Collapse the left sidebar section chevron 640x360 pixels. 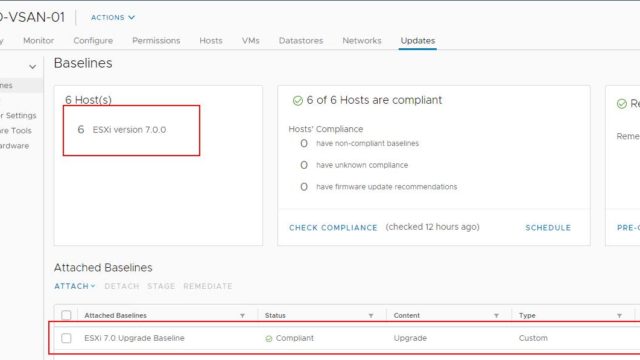33,67
